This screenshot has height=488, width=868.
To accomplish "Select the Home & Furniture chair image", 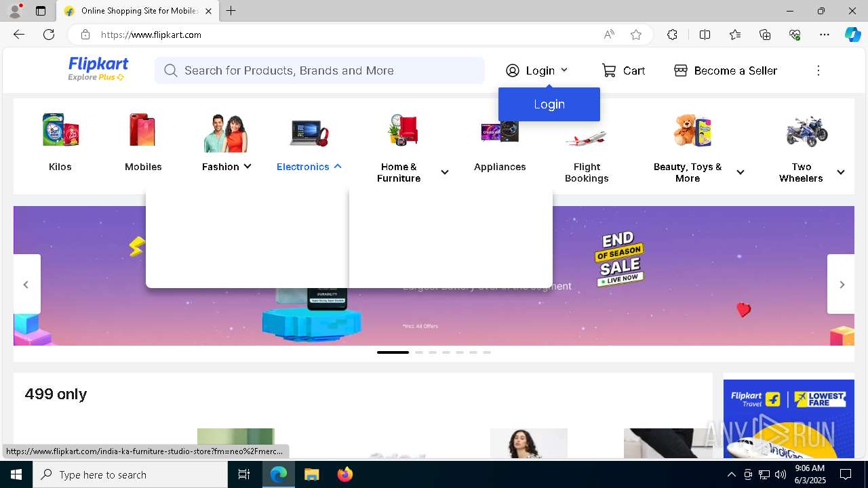I will pyautogui.click(x=403, y=129).
